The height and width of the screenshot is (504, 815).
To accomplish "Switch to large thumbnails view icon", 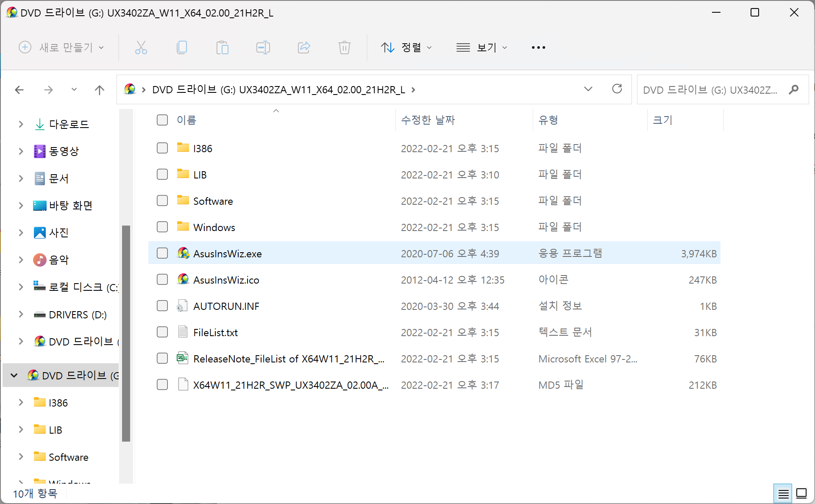I will coord(801,493).
